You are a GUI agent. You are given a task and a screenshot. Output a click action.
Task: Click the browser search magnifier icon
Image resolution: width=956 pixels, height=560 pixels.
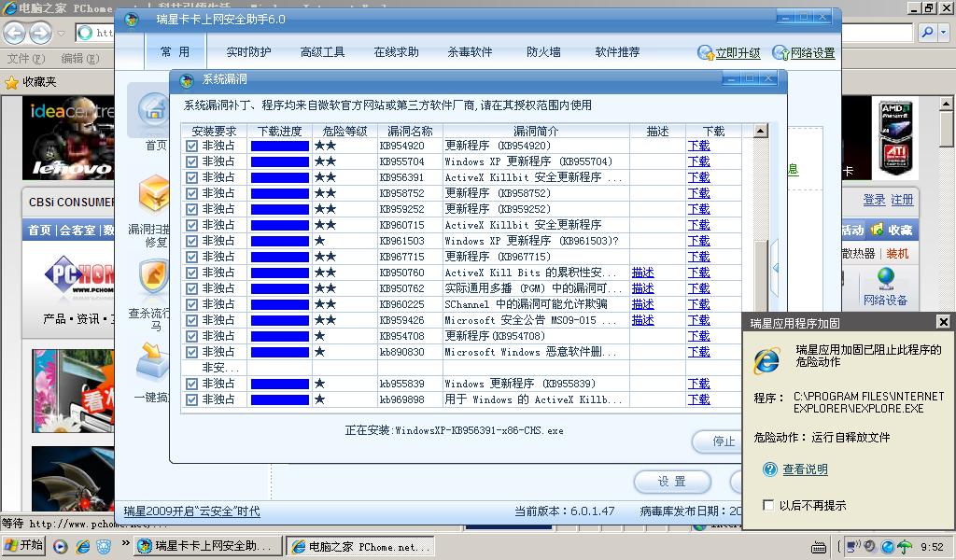[927, 33]
